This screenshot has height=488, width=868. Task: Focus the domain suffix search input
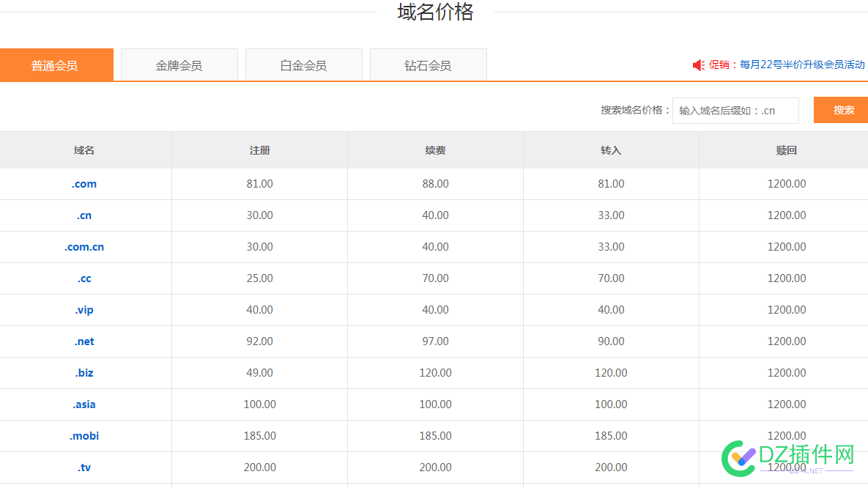coord(735,111)
